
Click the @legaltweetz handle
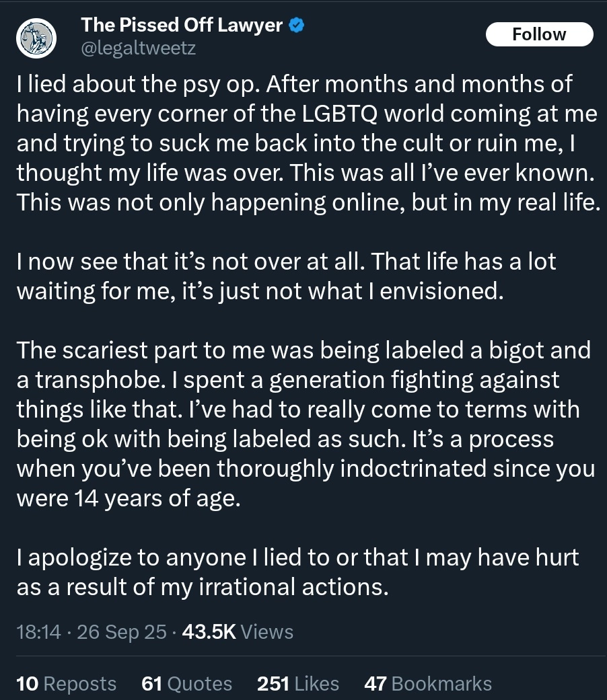[x=139, y=48]
